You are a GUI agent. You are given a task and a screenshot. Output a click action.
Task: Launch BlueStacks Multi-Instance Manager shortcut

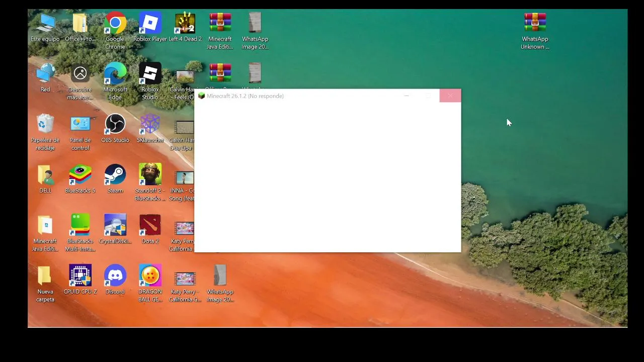point(80,234)
